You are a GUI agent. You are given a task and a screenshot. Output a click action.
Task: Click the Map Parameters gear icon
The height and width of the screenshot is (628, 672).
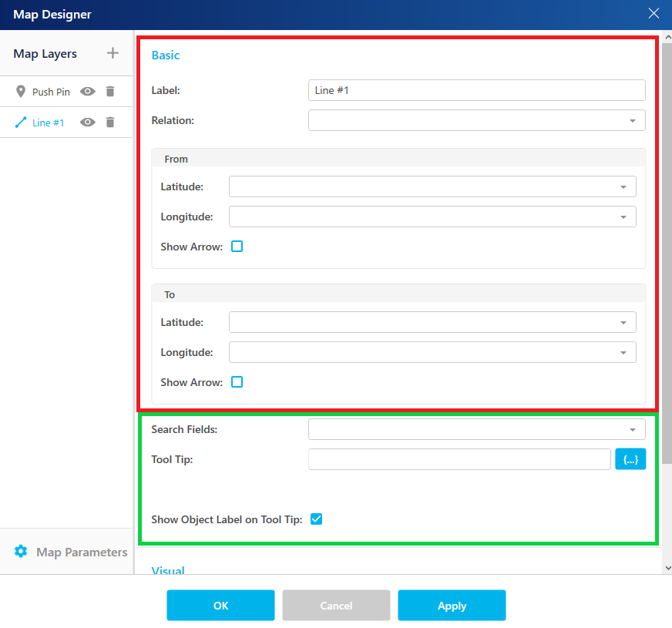coord(21,551)
